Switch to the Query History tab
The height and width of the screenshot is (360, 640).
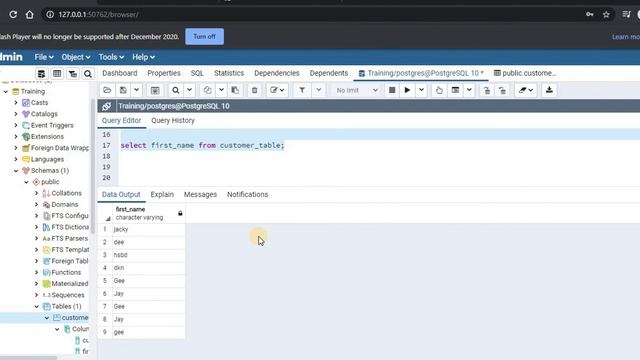pyautogui.click(x=173, y=120)
